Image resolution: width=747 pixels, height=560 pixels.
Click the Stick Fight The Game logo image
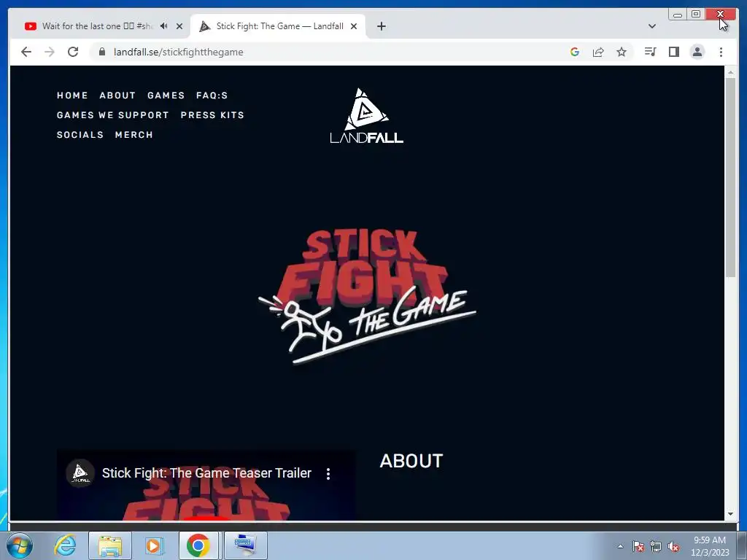click(x=367, y=297)
